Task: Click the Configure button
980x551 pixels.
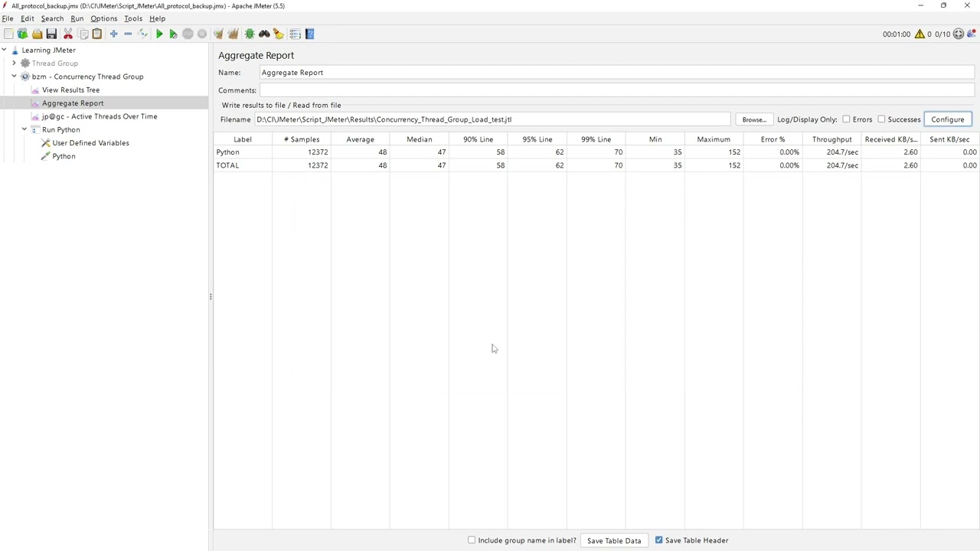Action: click(x=948, y=119)
